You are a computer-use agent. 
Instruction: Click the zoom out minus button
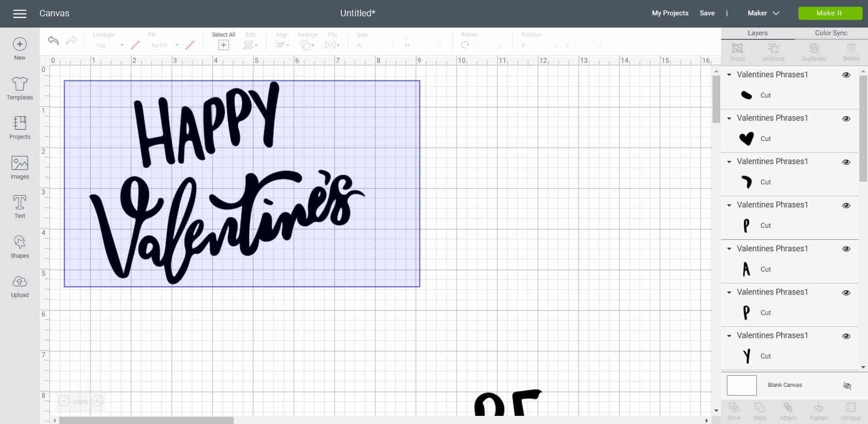pyautogui.click(x=64, y=401)
